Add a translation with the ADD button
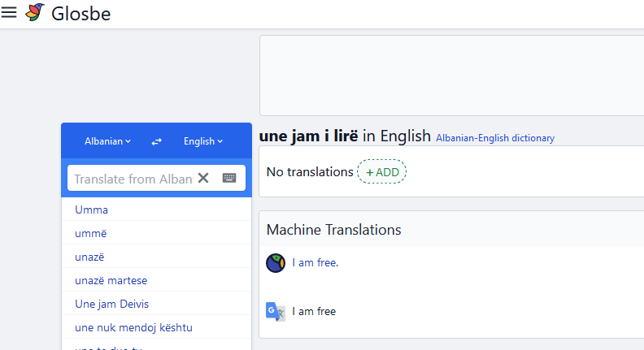 pos(382,172)
